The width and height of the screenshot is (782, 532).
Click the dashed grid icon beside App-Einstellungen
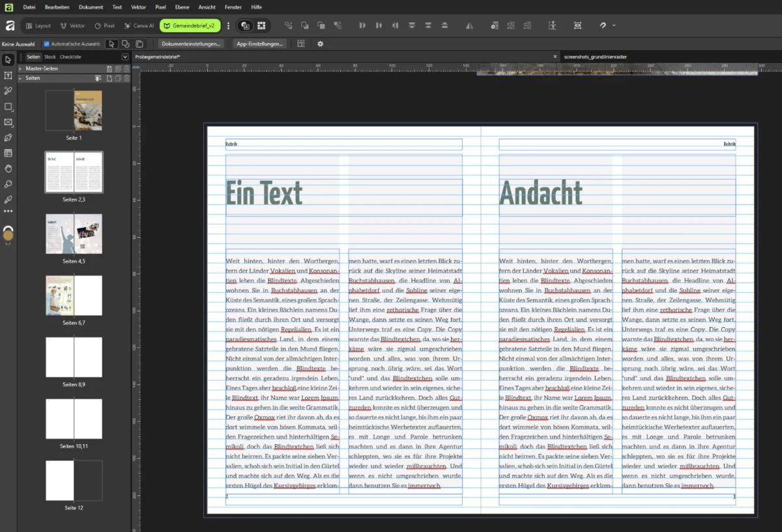(x=301, y=44)
